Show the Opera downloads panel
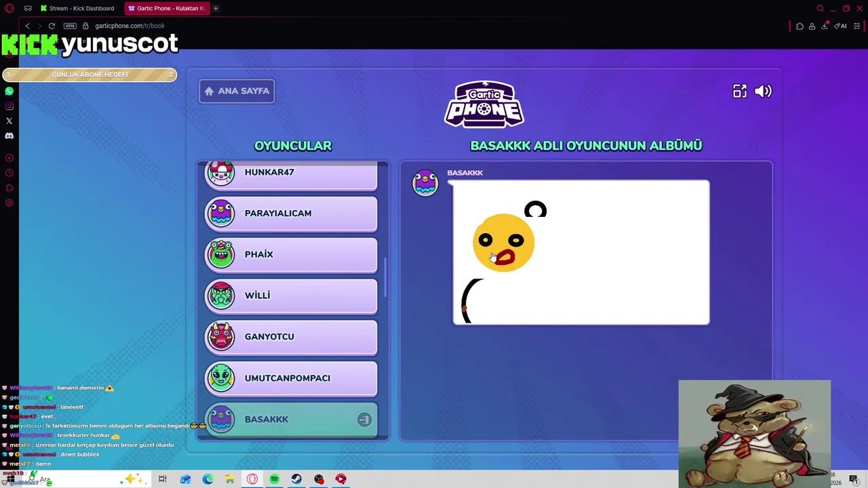Viewport: 868px width, 488px height. 825,26
